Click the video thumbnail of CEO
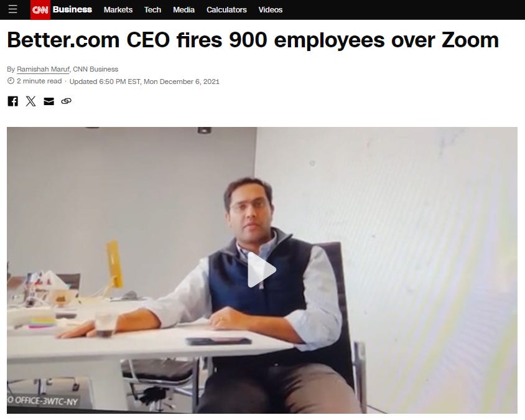 [262, 270]
